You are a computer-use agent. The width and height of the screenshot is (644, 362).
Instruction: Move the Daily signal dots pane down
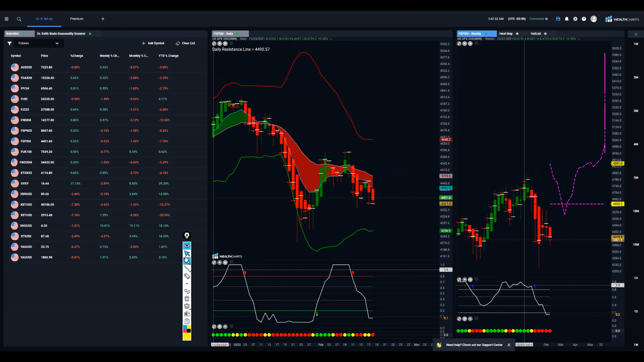(220, 326)
